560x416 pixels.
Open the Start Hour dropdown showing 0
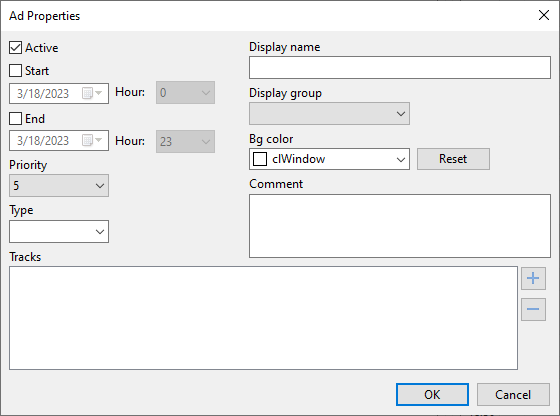(x=185, y=92)
